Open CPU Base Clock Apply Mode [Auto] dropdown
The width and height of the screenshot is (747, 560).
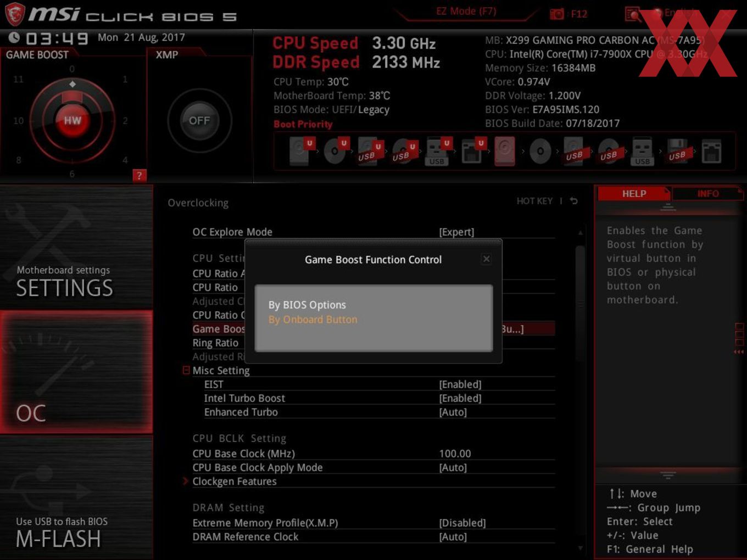click(453, 467)
